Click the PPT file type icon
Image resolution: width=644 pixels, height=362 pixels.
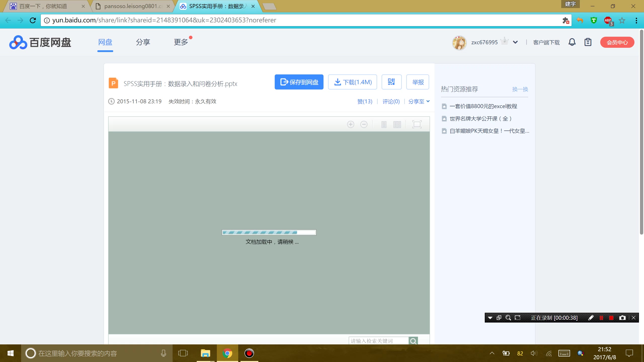[113, 83]
